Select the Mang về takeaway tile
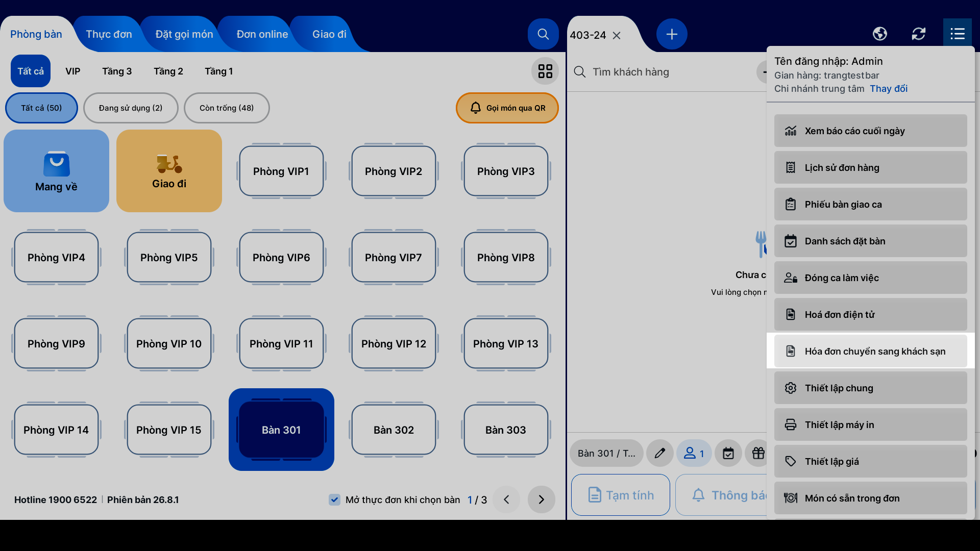Screen dimensions: 980x551 pos(56,171)
